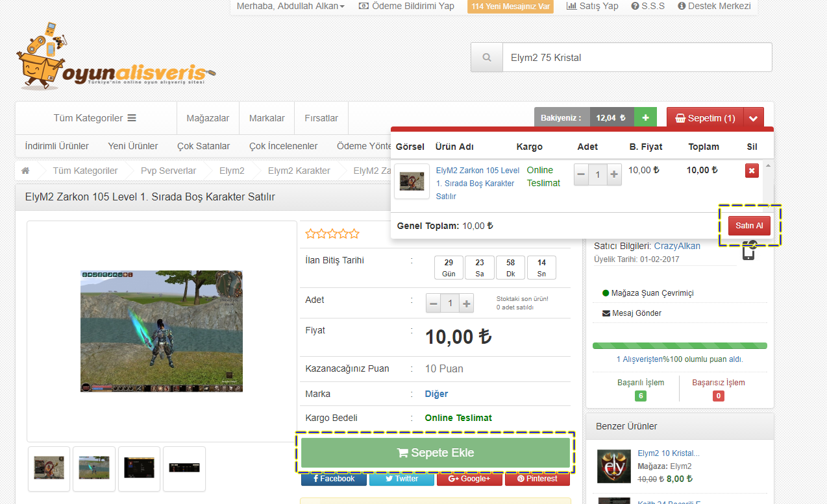Click the main product screenshot image
Screen dimensions: 827x504
[162, 331]
